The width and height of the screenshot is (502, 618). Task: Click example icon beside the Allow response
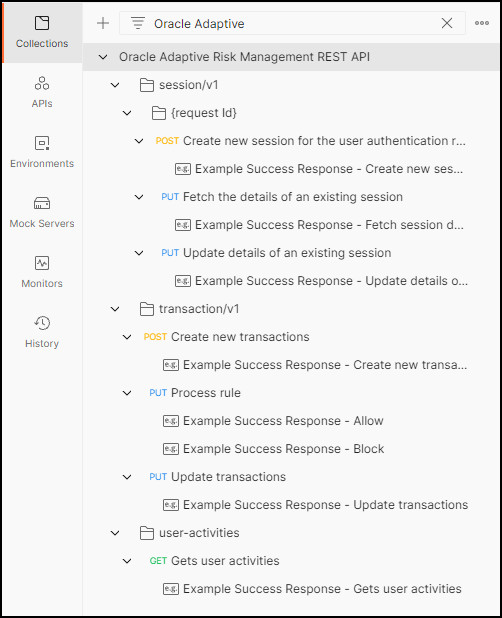(171, 421)
